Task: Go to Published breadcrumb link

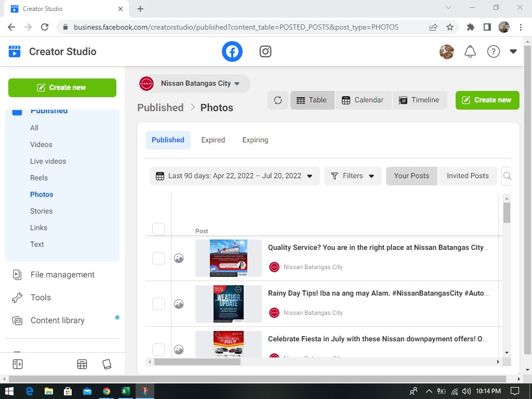Action: [x=161, y=108]
